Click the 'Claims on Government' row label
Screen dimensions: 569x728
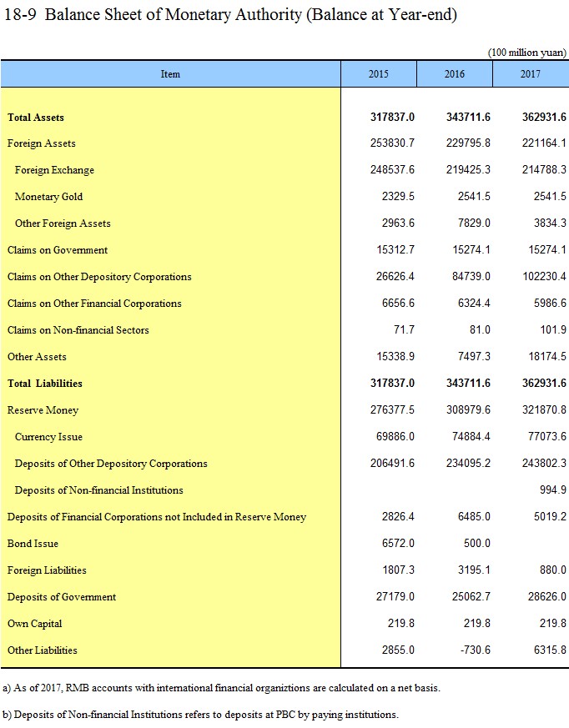58,250
